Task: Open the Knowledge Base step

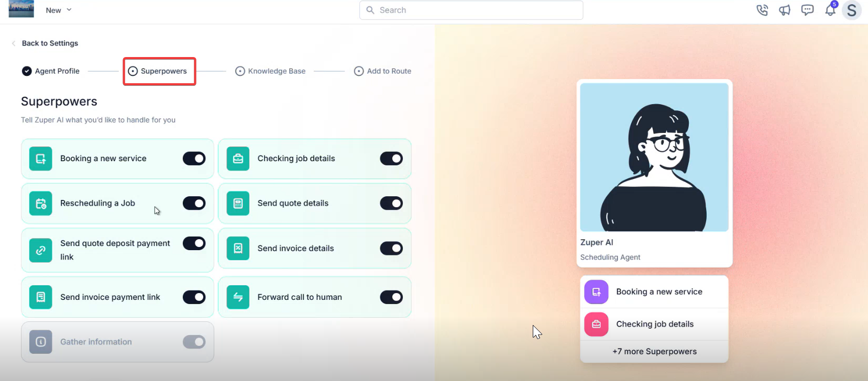Action: tap(270, 71)
